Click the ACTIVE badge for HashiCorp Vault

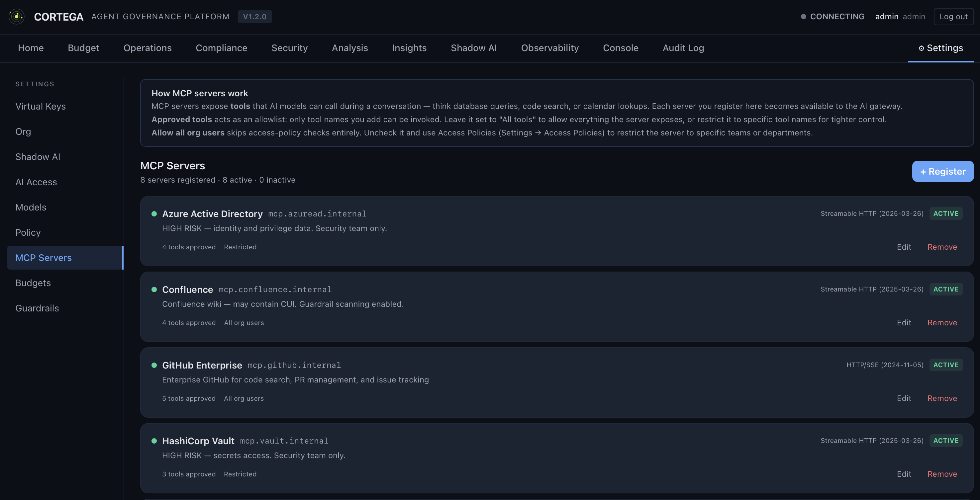(x=946, y=441)
